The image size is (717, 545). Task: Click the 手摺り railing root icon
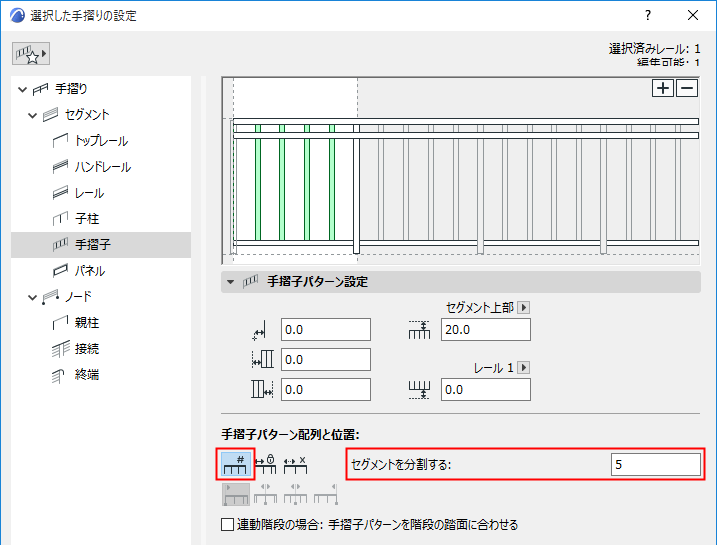(40, 89)
